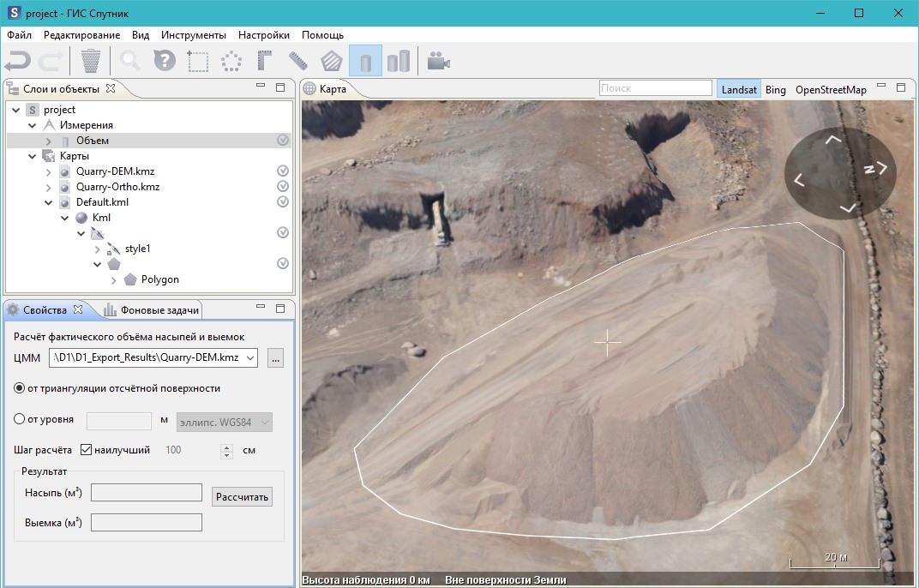Click the Поиск search field

[655, 88]
